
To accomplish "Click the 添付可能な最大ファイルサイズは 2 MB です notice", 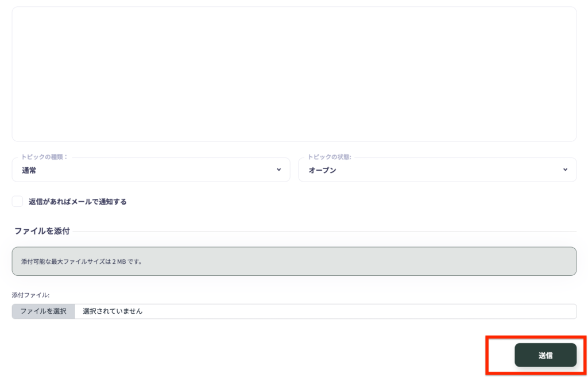I will coord(294,261).
